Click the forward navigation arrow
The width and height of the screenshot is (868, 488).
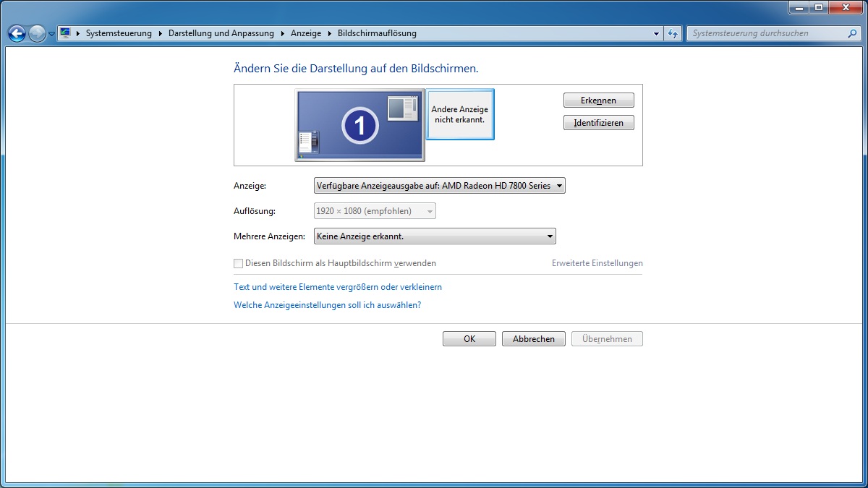(37, 33)
